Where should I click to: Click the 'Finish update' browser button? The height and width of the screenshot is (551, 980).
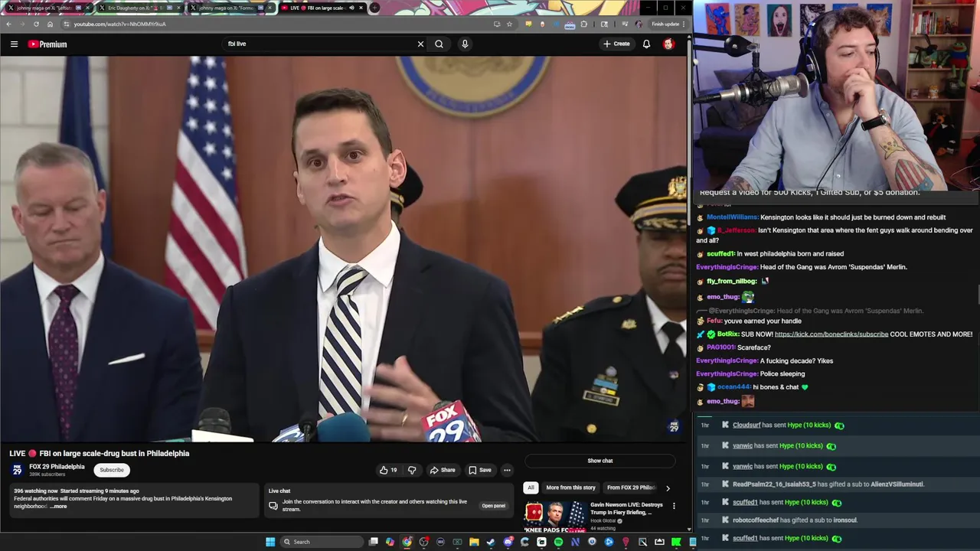tap(669, 24)
